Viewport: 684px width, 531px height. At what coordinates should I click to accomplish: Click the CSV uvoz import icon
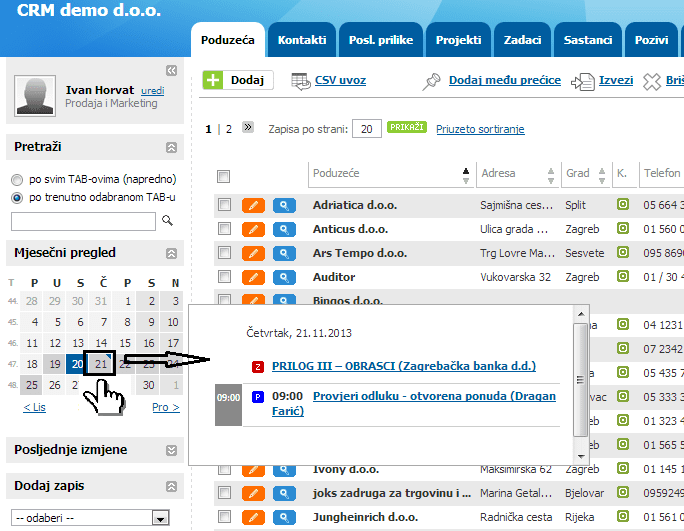point(300,81)
